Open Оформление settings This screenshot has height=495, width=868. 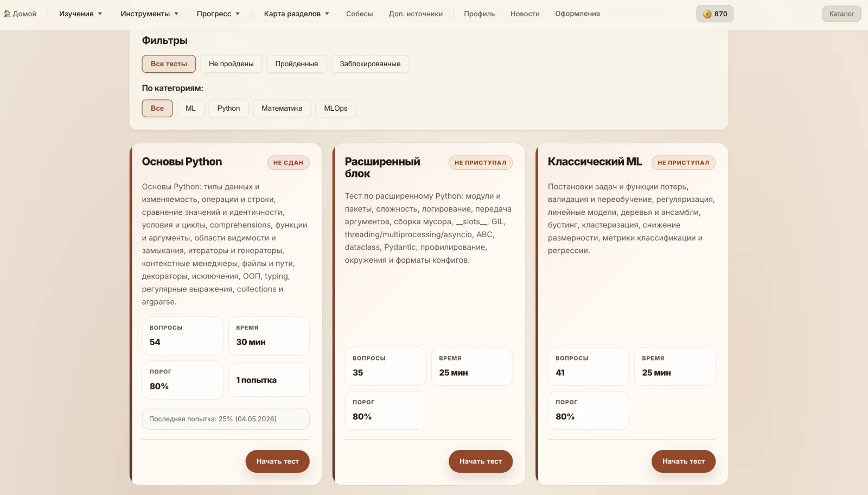[577, 14]
